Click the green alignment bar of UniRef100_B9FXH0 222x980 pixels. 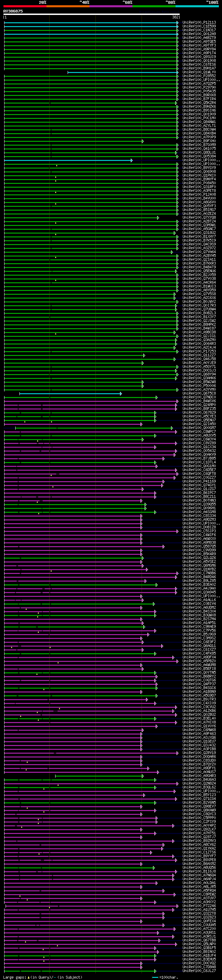(x=74, y=141)
